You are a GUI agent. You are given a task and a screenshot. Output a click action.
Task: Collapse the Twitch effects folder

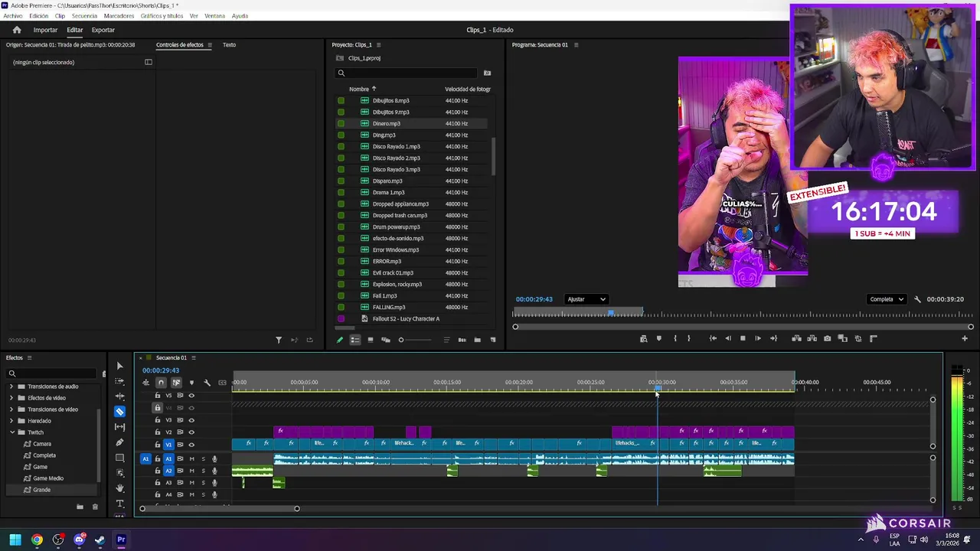click(x=12, y=432)
